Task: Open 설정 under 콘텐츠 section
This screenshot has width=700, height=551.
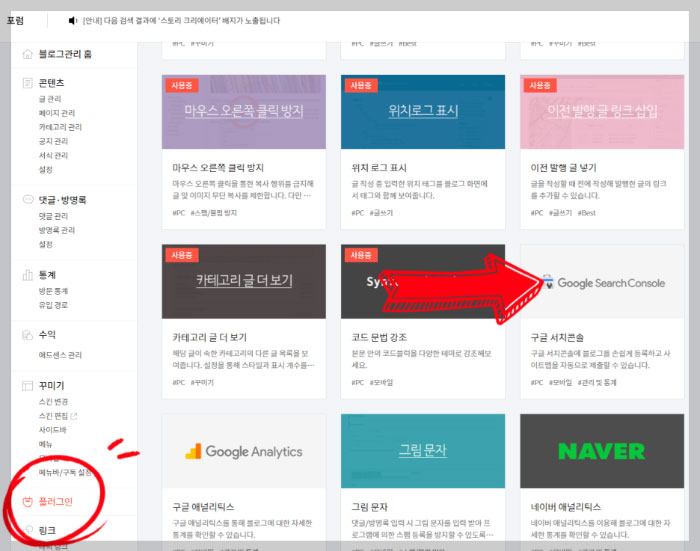Action: click(x=46, y=170)
